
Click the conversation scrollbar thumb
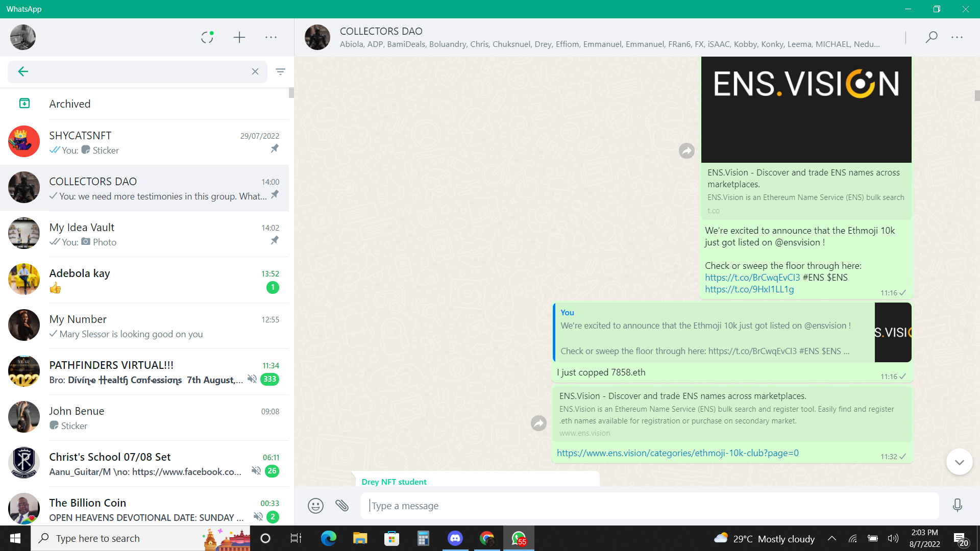pos(977,95)
